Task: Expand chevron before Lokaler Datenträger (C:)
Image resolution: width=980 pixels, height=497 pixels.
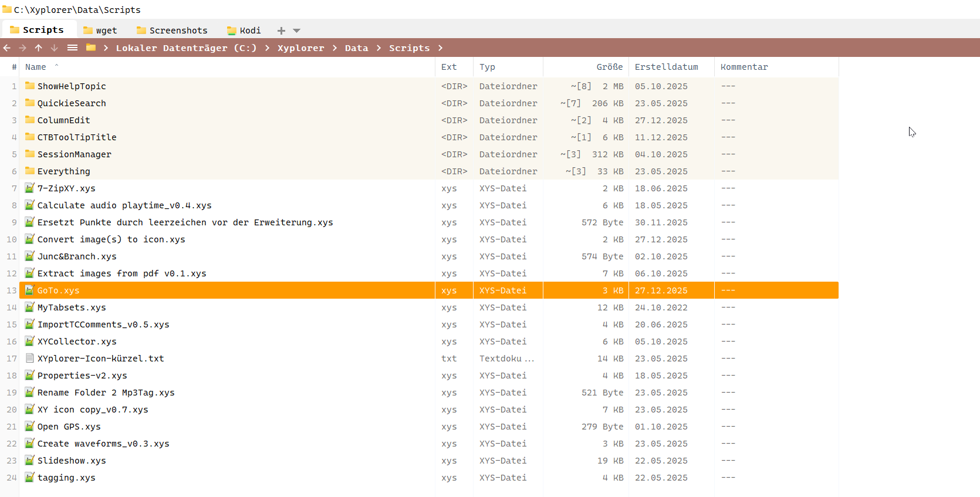Action: (106, 48)
